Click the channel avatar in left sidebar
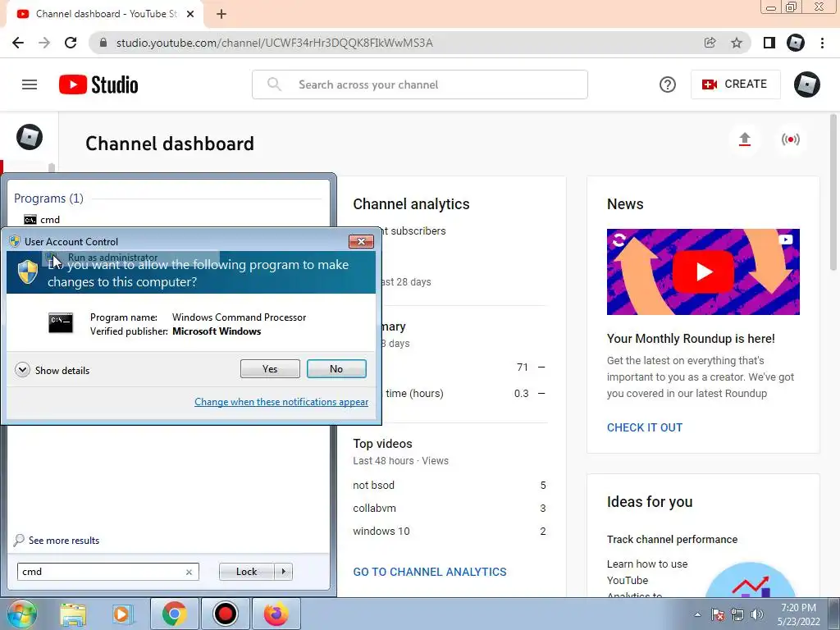Viewport: 840px width, 630px height. coord(30,137)
